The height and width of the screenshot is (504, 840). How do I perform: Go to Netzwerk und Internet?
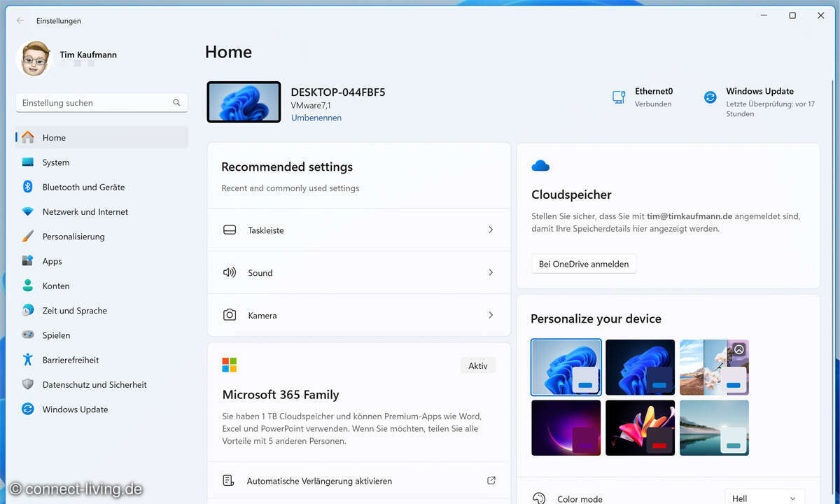coord(102,211)
